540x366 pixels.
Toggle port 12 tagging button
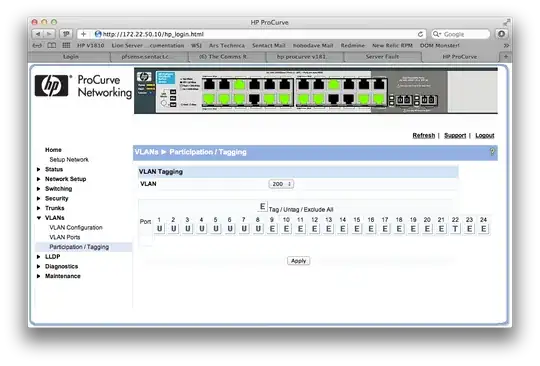pos(314,229)
